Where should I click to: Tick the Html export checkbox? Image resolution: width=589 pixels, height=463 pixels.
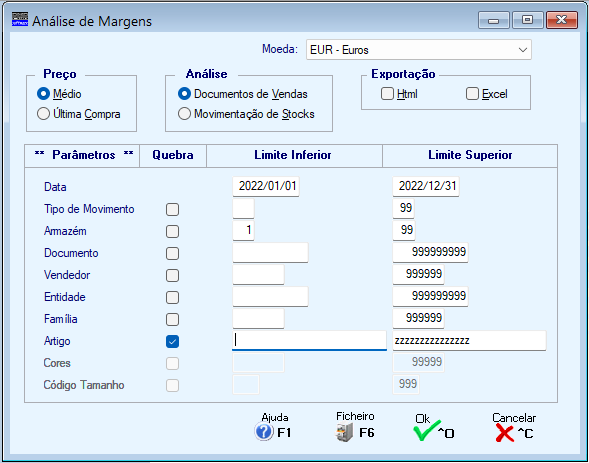387,94
